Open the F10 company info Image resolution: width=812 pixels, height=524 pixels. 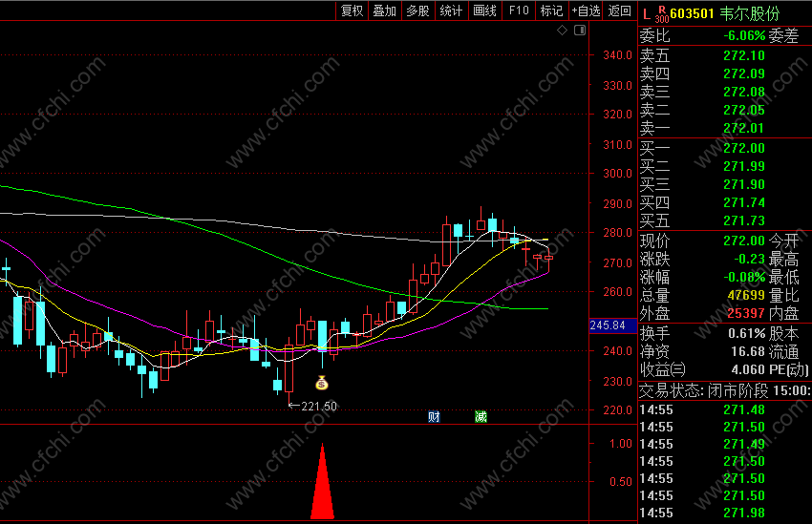(x=519, y=10)
